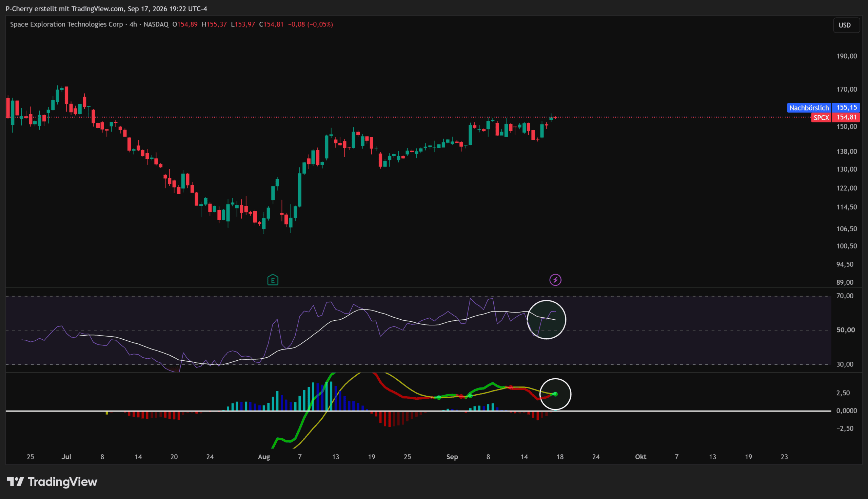Click the Sep label on time axis
The width and height of the screenshot is (868, 499).
[452, 457]
